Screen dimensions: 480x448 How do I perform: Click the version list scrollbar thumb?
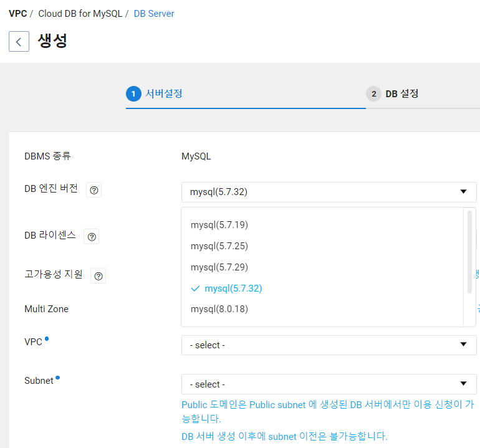pyautogui.click(x=469, y=252)
